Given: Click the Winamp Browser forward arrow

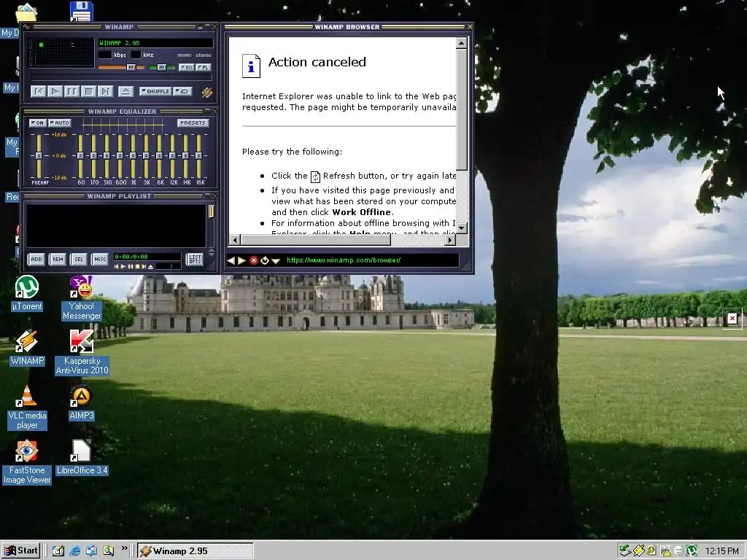Looking at the screenshot, I should click(x=241, y=260).
